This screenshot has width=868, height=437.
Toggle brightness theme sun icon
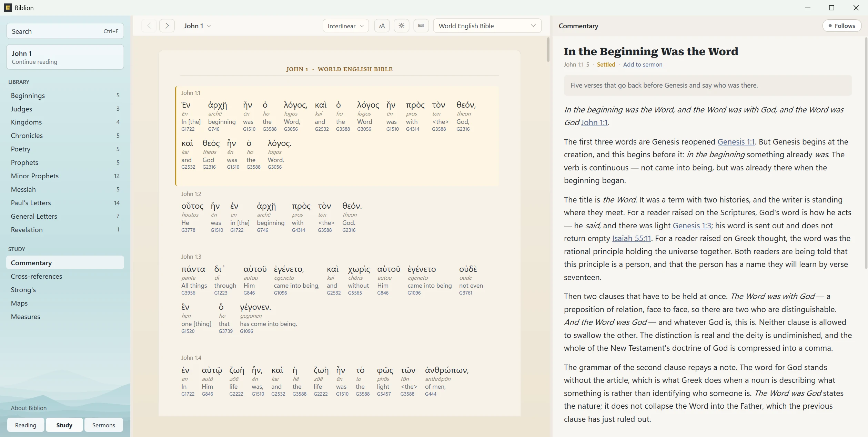coord(401,26)
